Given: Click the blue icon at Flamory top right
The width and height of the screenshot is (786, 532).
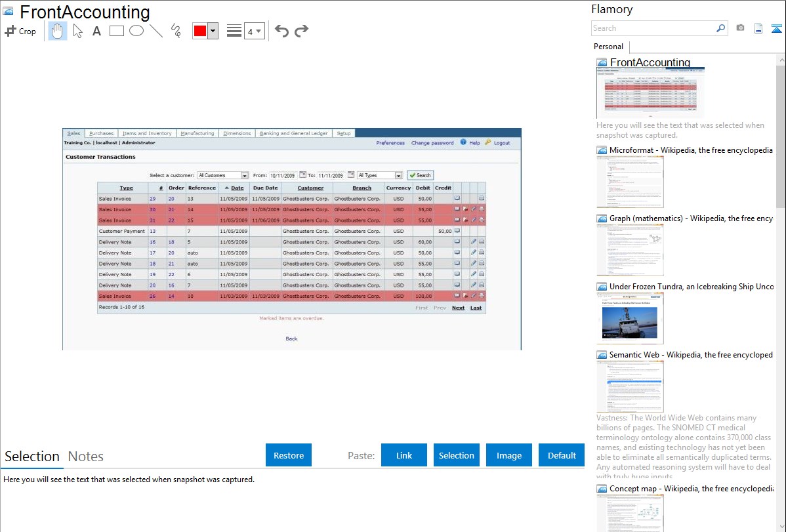Looking at the screenshot, I should tap(776, 28).
